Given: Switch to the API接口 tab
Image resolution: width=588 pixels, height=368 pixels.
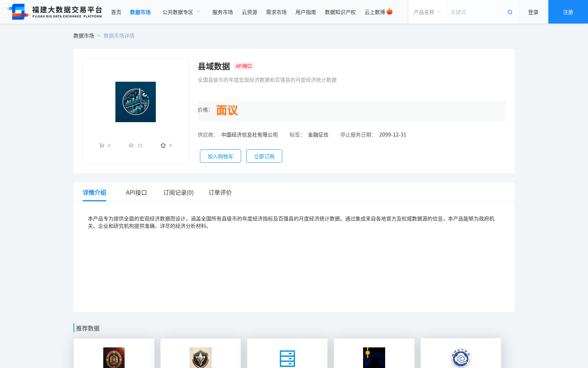Looking at the screenshot, I should [136, 192].
